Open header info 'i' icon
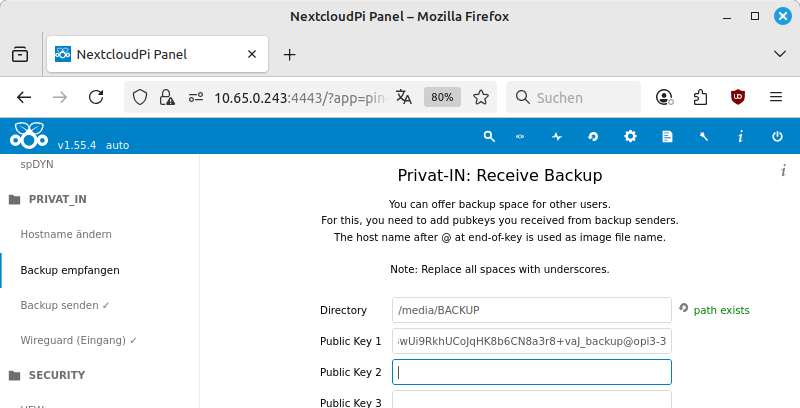This screenshot has height=408, width=800. 740,136
